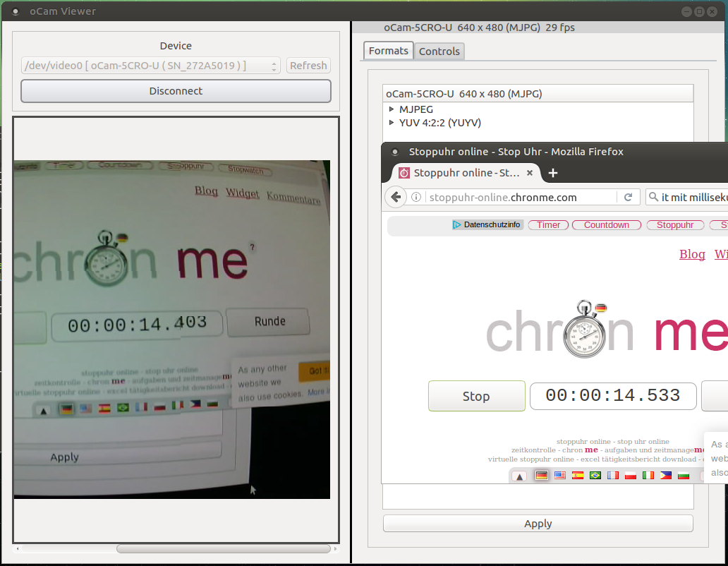
Task: Click the Stoppuhr tab favicon
Action: click(404, 173)
